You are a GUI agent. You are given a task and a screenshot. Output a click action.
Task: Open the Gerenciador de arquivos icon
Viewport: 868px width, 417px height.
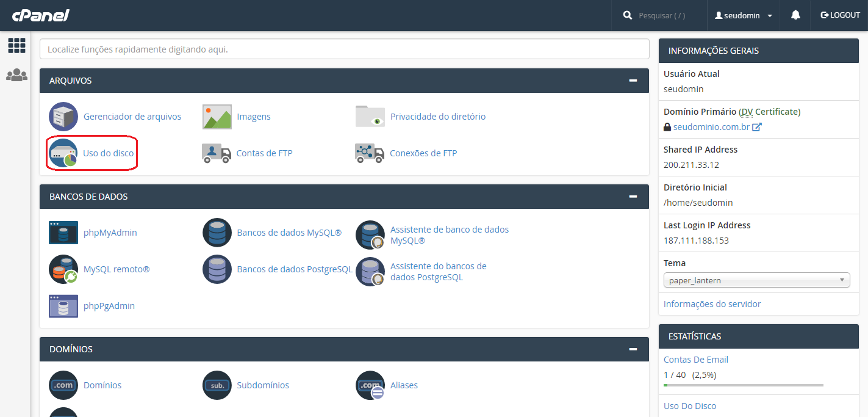pos(63,117)
